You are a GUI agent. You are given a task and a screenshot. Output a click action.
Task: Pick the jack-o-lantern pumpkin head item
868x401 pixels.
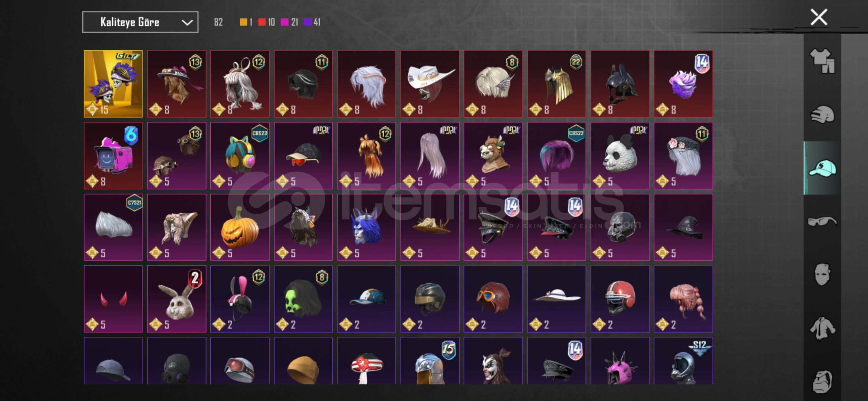tap(240, 227)
